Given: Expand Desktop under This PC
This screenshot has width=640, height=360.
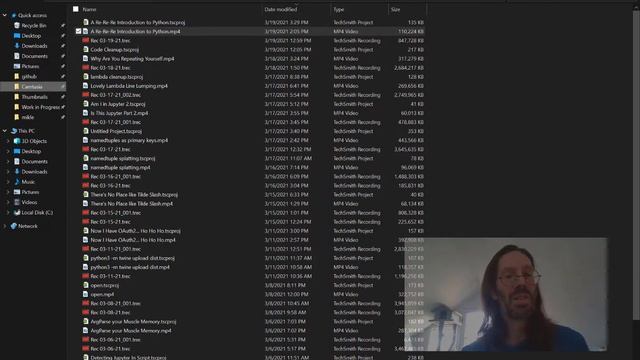Looking at the screenshot, I should coord(8,151).
